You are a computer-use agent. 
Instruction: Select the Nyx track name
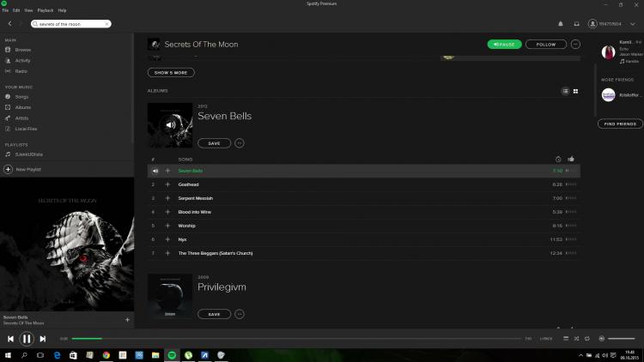182,239
